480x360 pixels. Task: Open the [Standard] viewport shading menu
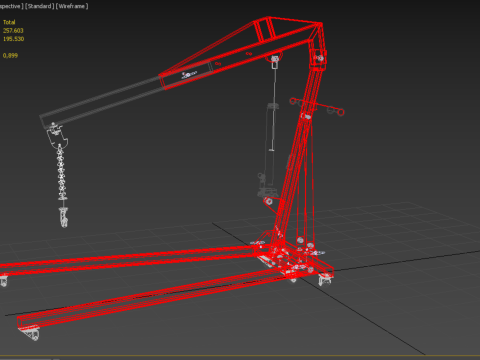[39, 6]
